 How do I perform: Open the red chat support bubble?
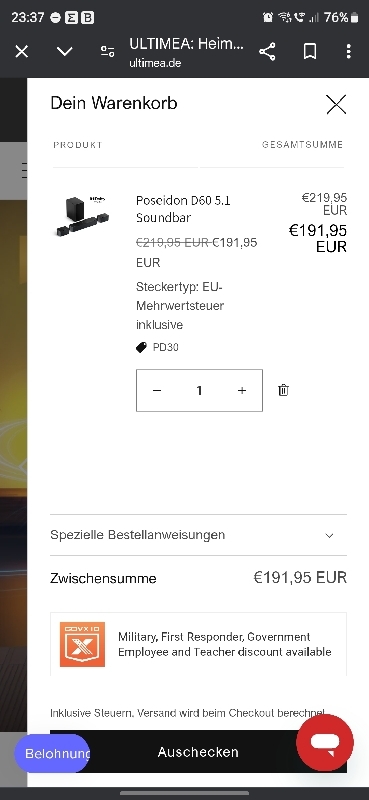[325, 743]
